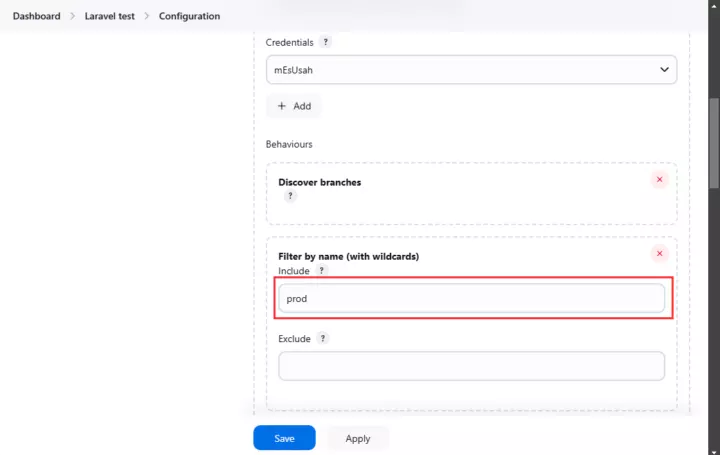
Task: Apply the configuration changes
Action: 358,438
